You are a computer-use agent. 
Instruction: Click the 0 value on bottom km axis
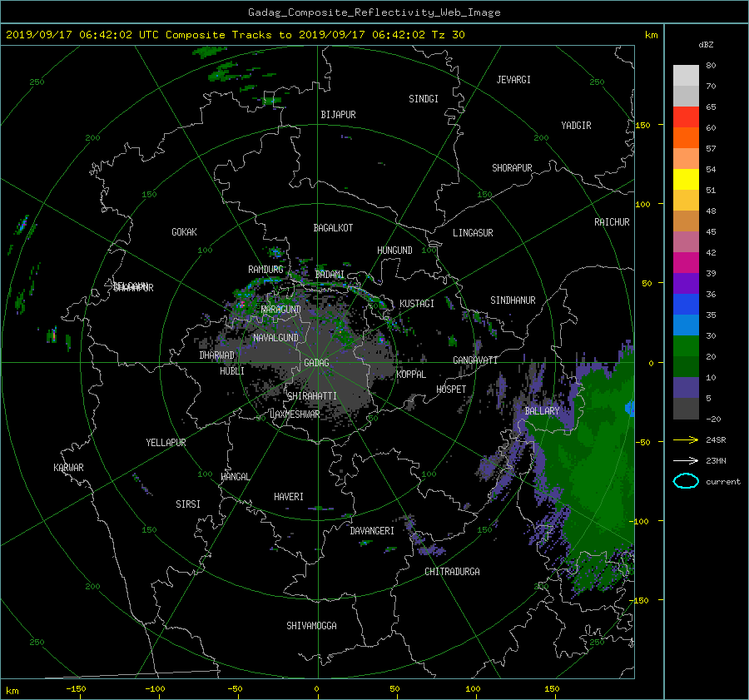coord(316,688)
